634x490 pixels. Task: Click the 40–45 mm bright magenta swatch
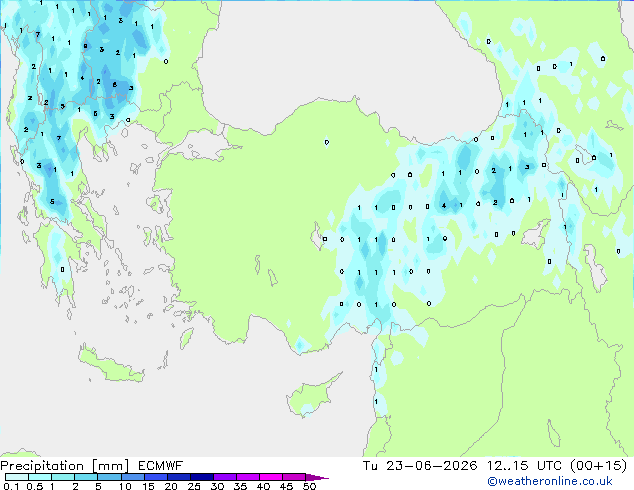[x=271, y=477]
